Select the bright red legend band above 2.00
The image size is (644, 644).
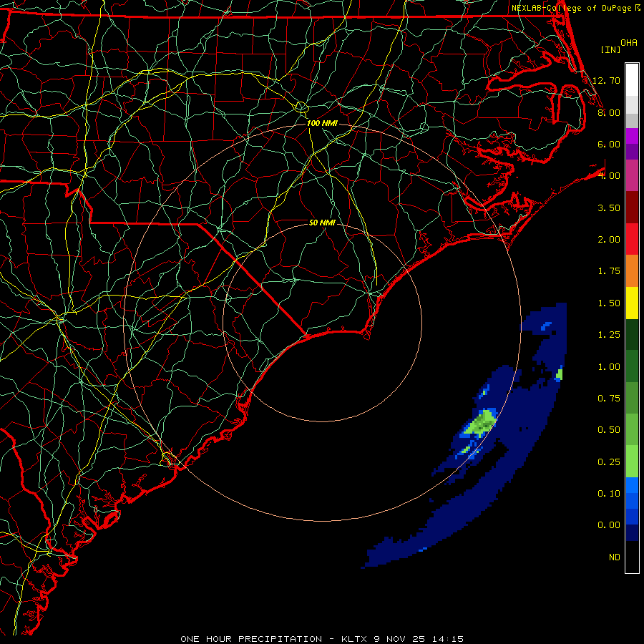pyautogui.click(x=632, y=239)
